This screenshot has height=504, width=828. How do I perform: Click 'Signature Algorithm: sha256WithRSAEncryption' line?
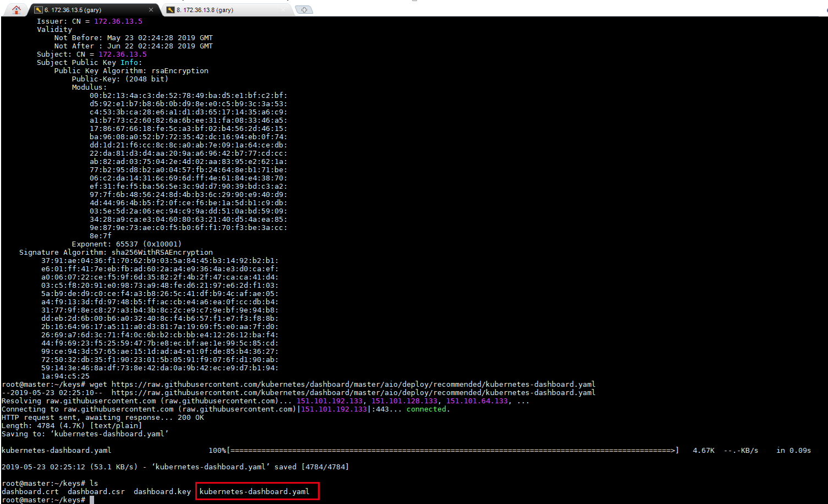116,252
